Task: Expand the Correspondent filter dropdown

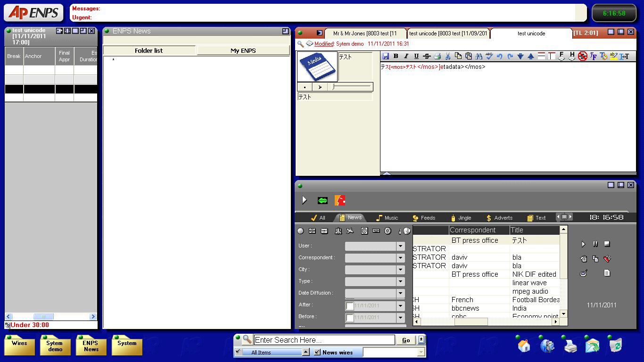Action: 400,258
